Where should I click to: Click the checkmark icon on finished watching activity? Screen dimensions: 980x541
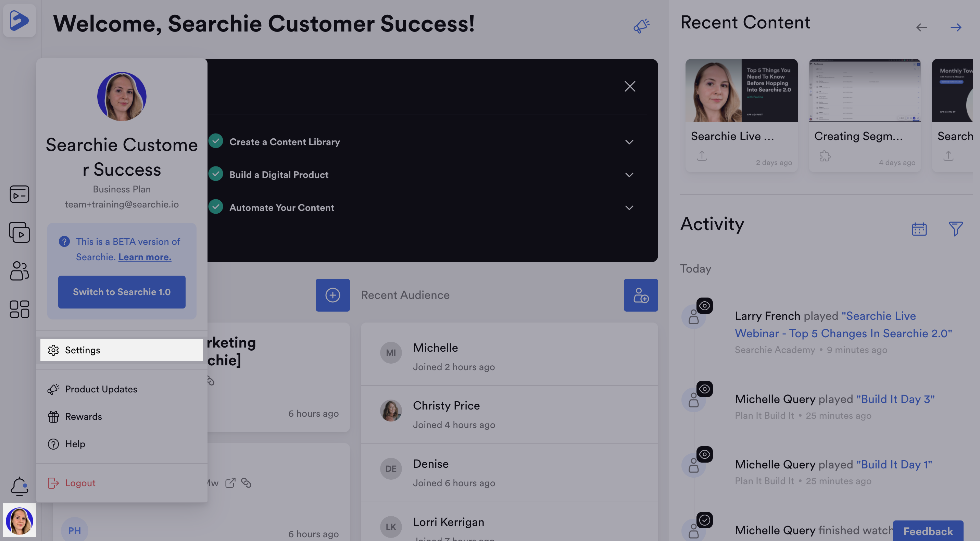click(705, 520)
